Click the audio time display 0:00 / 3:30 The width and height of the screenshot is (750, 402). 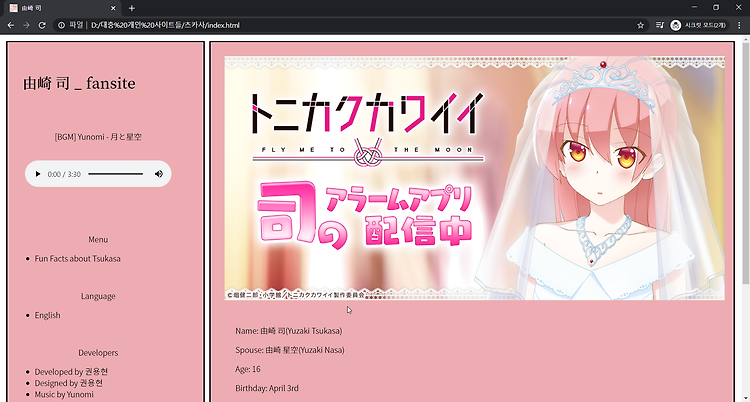point(64,174)
